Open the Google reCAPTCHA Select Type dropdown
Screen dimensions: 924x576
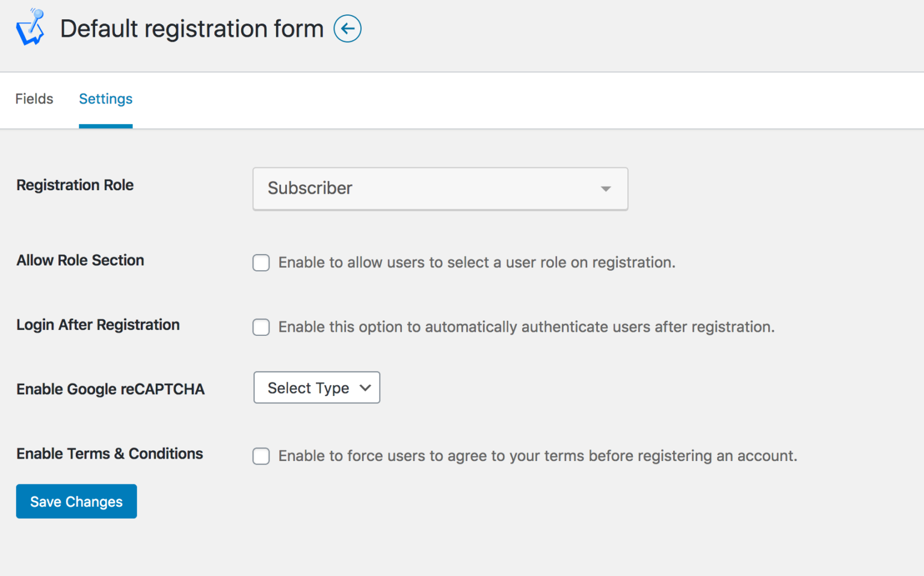[x=316, y=388]
